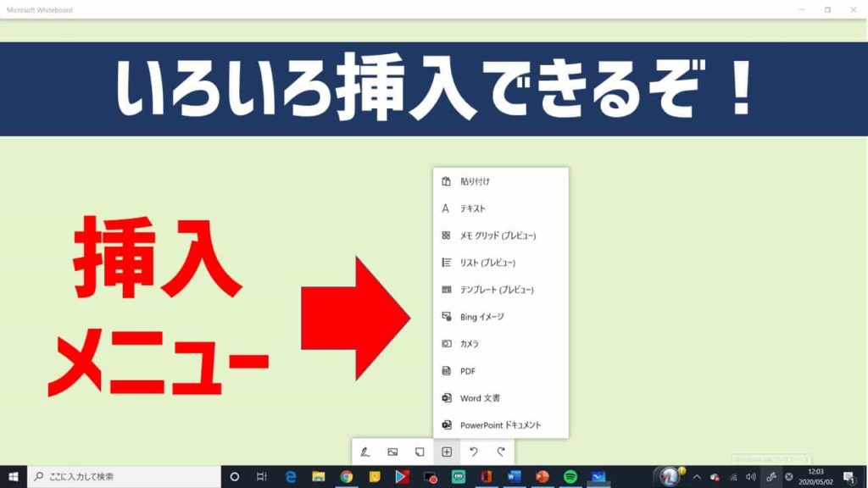
Task: Open the Windows Start menu
Action: [14, 476]
